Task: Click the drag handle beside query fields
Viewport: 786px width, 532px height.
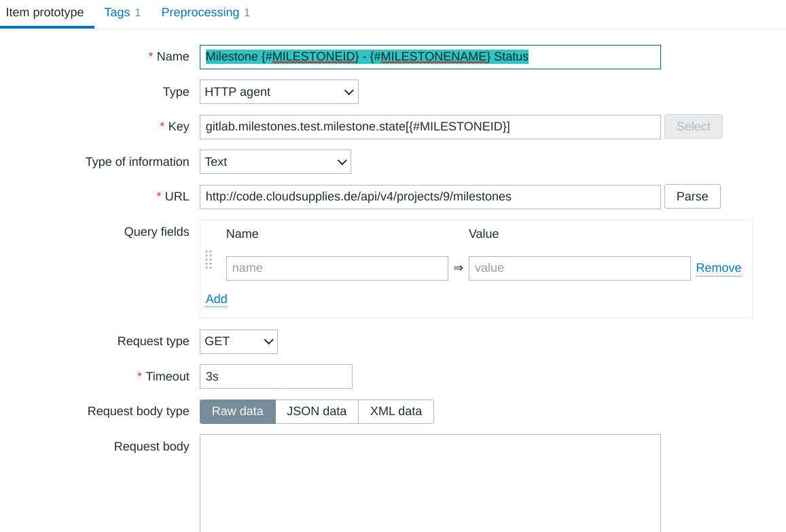Action: 209,260
